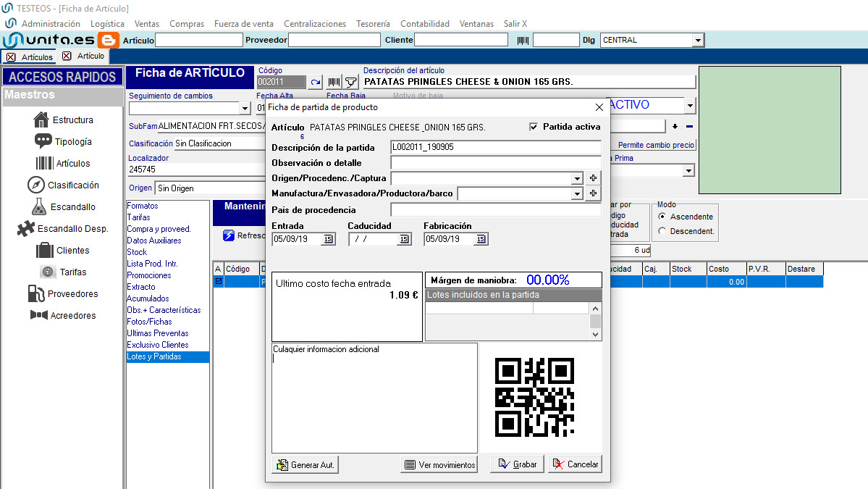The height and width of the screenshot is (489, 868).
Task: Expand the Prima dropdown arrow
Action: [x=688, y=170]
